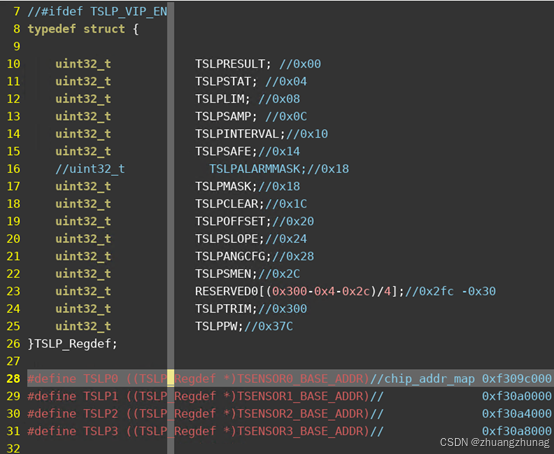Click the 0xf30a0000 address
Screen dimensions: 554x454
coord(517,396)
